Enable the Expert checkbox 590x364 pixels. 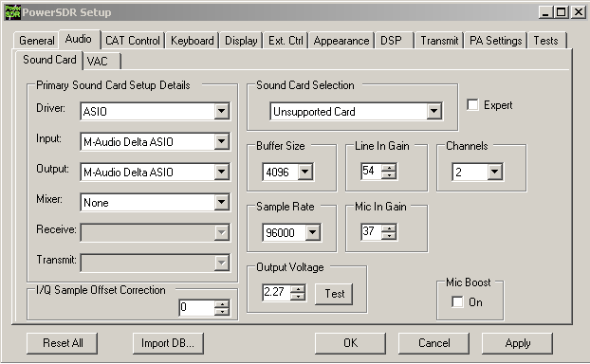point(472,105)
